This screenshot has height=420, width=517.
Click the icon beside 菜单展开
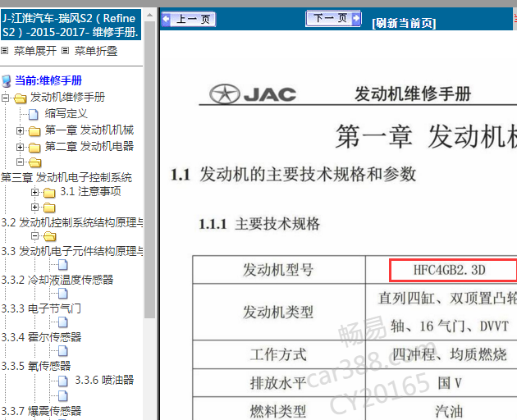tap(5, 51)
